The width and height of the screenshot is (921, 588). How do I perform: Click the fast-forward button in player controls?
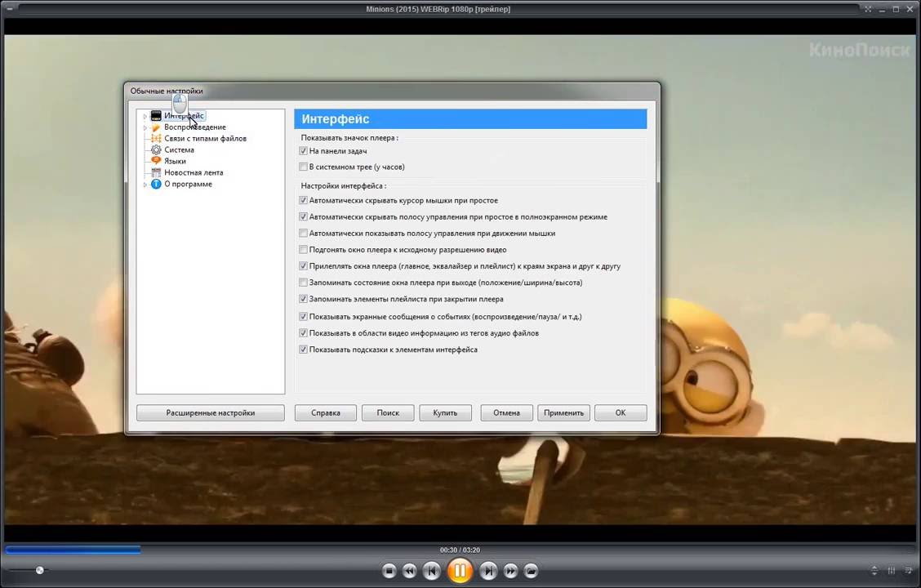coord(510,570)
